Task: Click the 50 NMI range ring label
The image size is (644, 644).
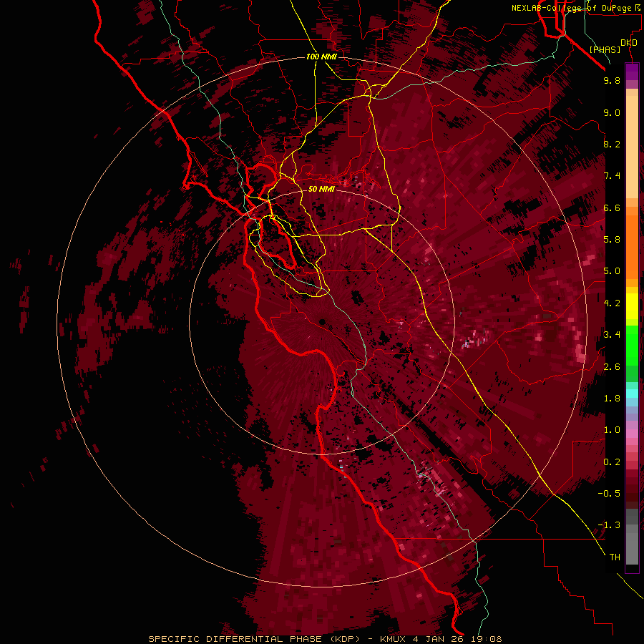Action: [321, 189]
